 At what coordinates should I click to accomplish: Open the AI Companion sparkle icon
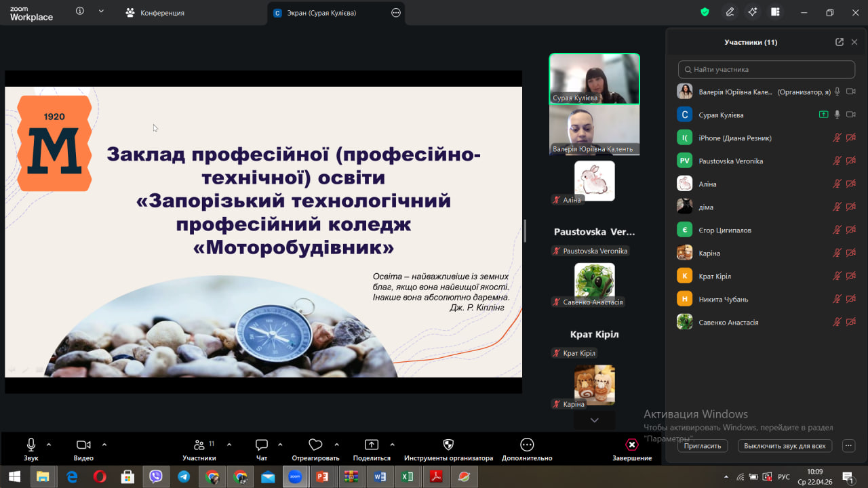click(752, 12)
